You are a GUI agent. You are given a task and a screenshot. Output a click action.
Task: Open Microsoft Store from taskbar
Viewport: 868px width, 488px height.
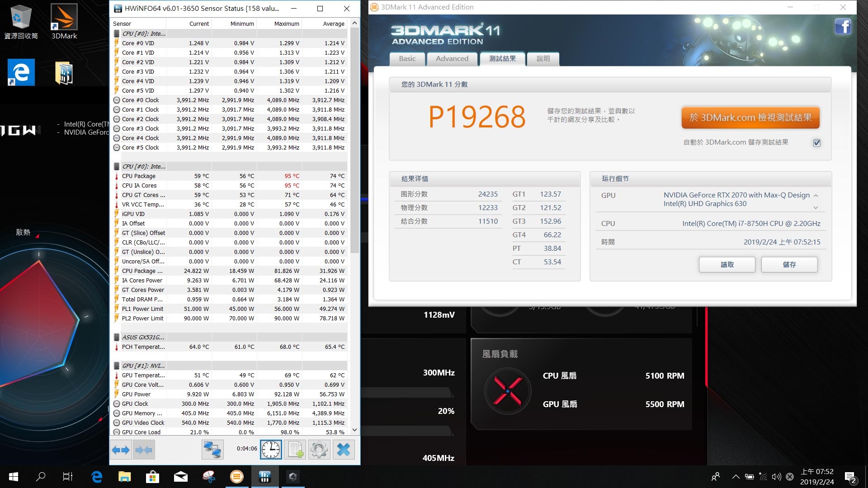152,476
